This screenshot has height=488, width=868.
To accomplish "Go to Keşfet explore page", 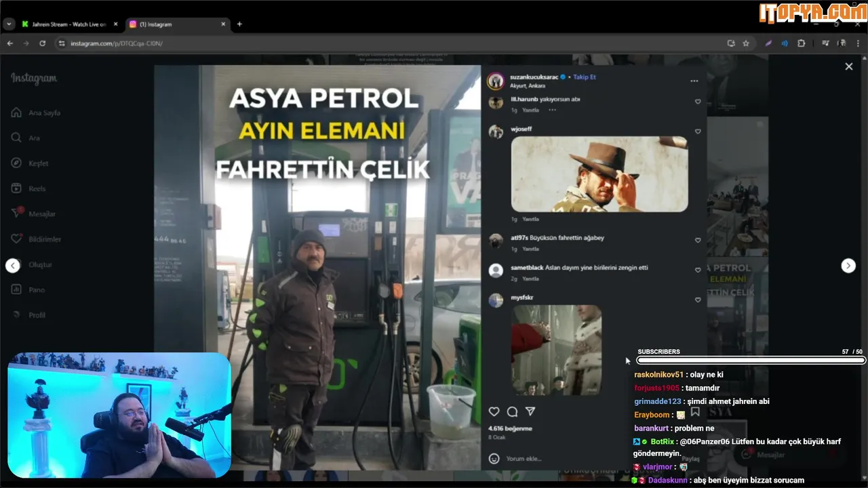I will (30, 163).
